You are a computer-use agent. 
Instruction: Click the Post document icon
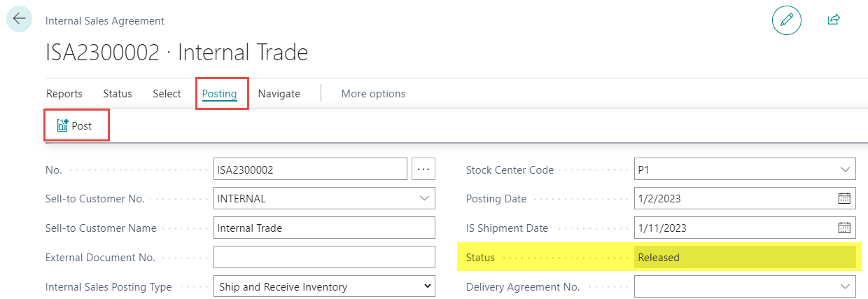click(x=62, y=126)
